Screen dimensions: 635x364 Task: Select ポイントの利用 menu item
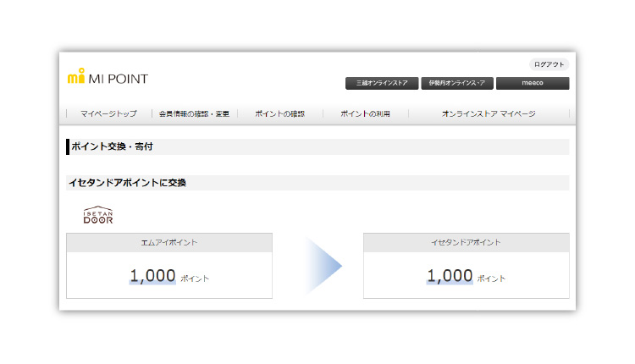tap(365, 113)
